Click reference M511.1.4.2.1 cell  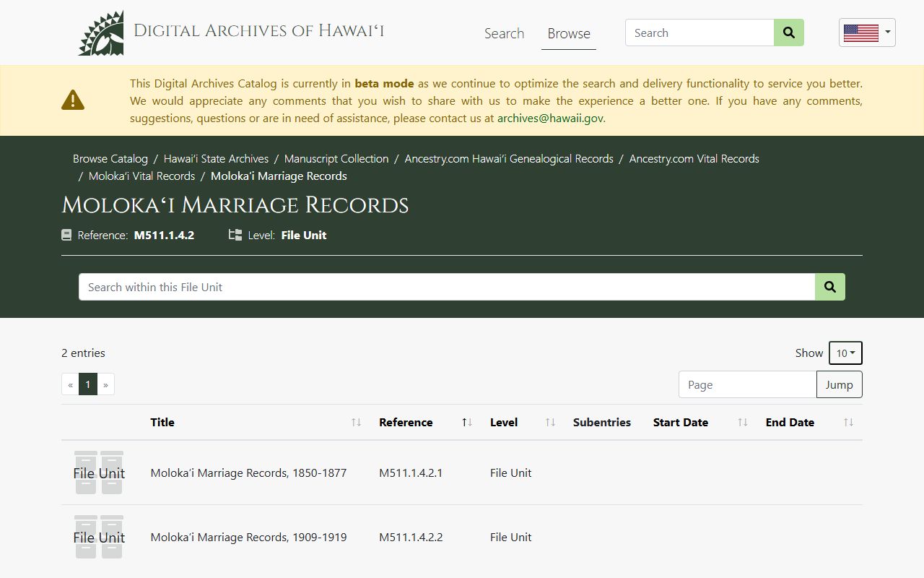[411, 473]
